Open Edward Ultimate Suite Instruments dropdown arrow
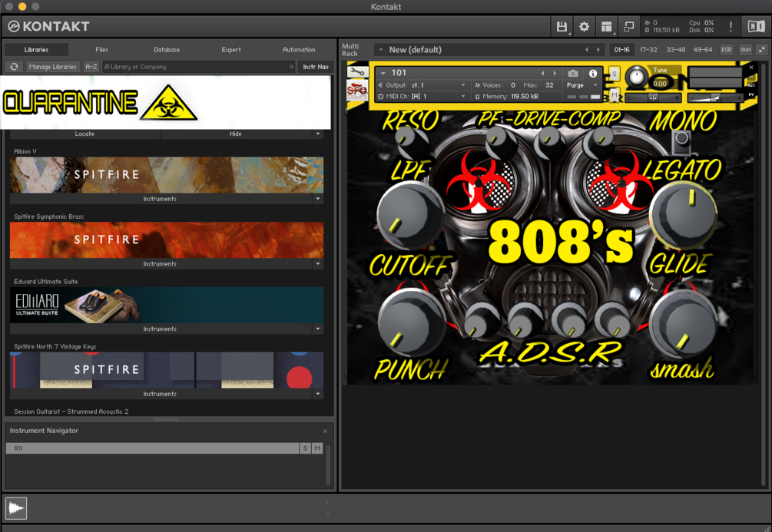 [317, 329]
